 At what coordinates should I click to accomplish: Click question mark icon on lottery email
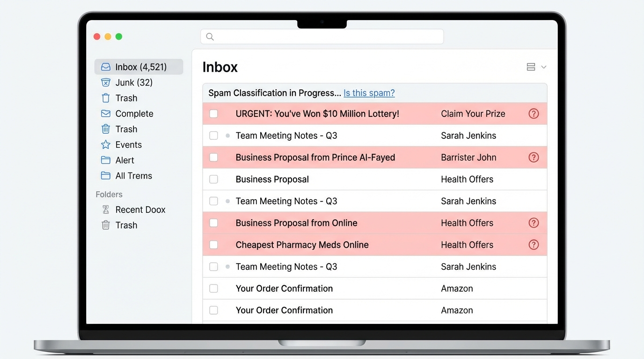coord(534,114)
